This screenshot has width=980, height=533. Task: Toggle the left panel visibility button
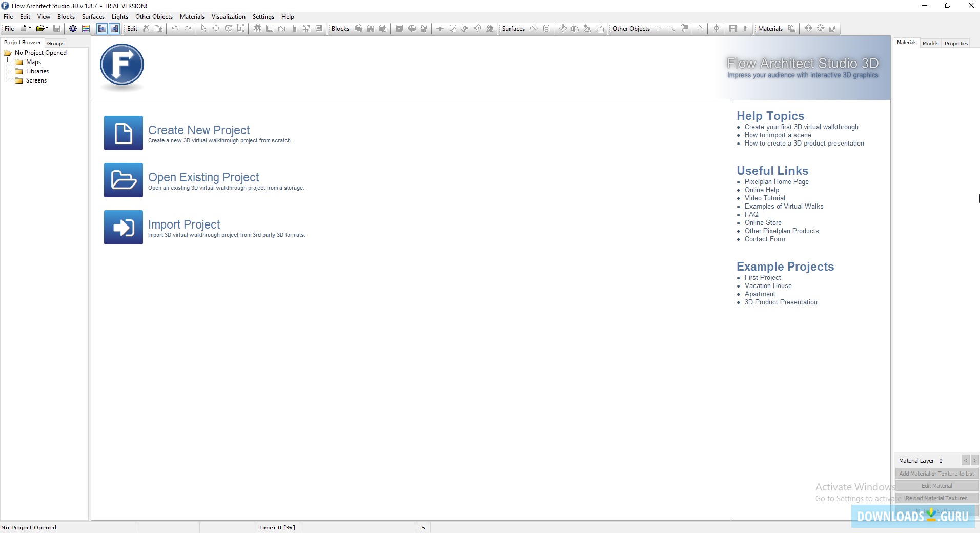coord(102,28)
